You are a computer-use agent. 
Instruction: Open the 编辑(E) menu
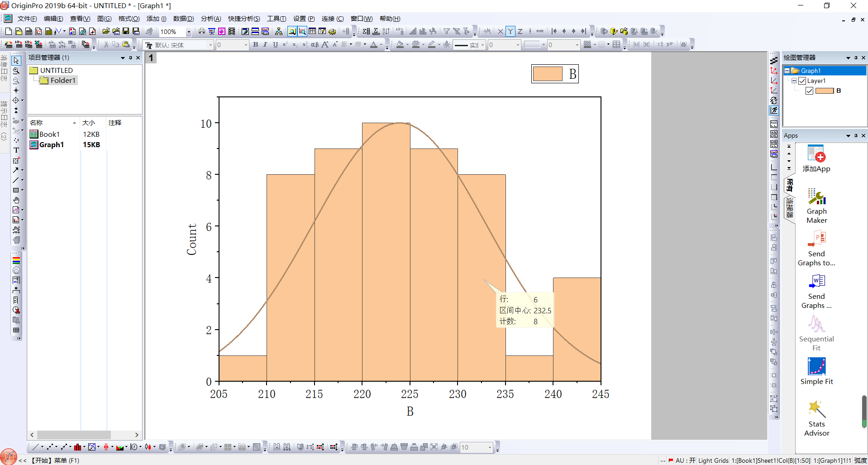pos(53,19)
